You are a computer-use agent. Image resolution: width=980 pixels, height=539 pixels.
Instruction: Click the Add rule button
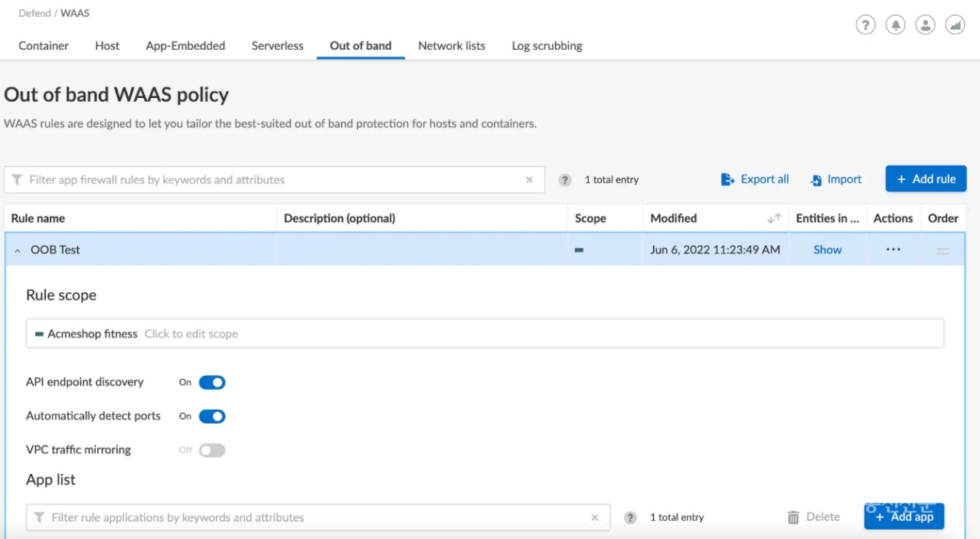coord(926,179)
